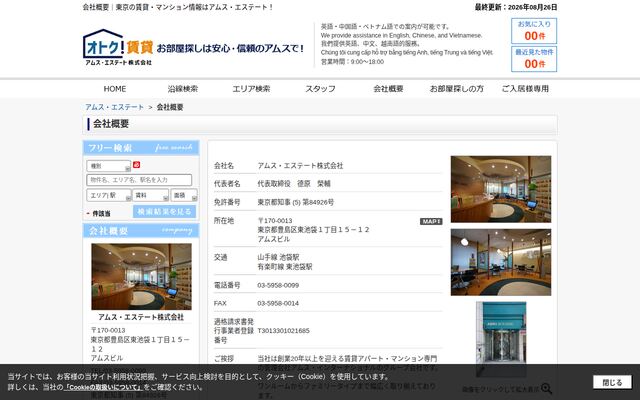Open お部屋探しの方 in the navigation bar
The width and height of the screenshot is (640, 400).
(x=456, y=89)
